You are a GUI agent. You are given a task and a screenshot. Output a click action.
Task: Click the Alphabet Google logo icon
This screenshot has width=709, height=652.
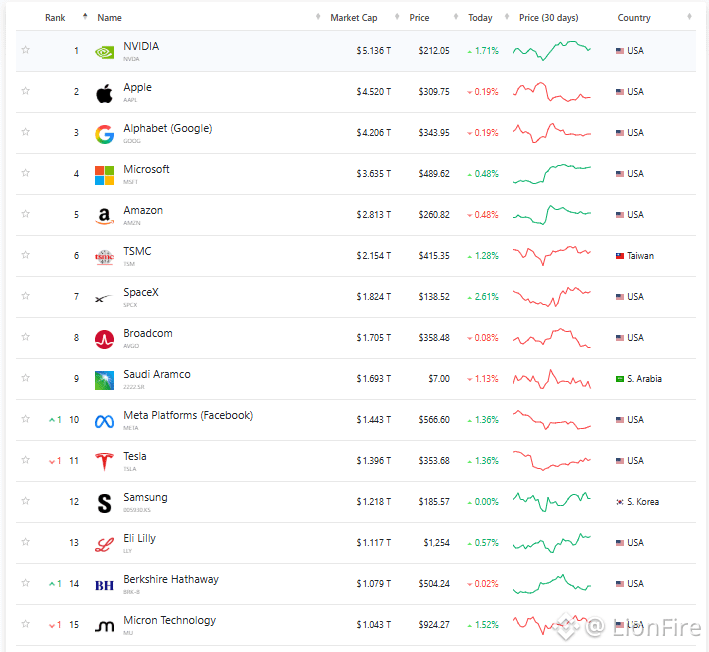(104, 134)
